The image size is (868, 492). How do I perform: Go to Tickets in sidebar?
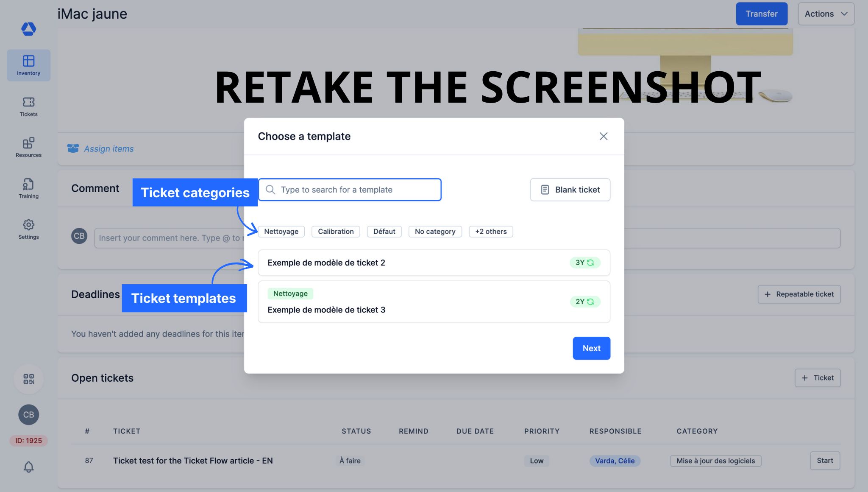tap(28, 106)
